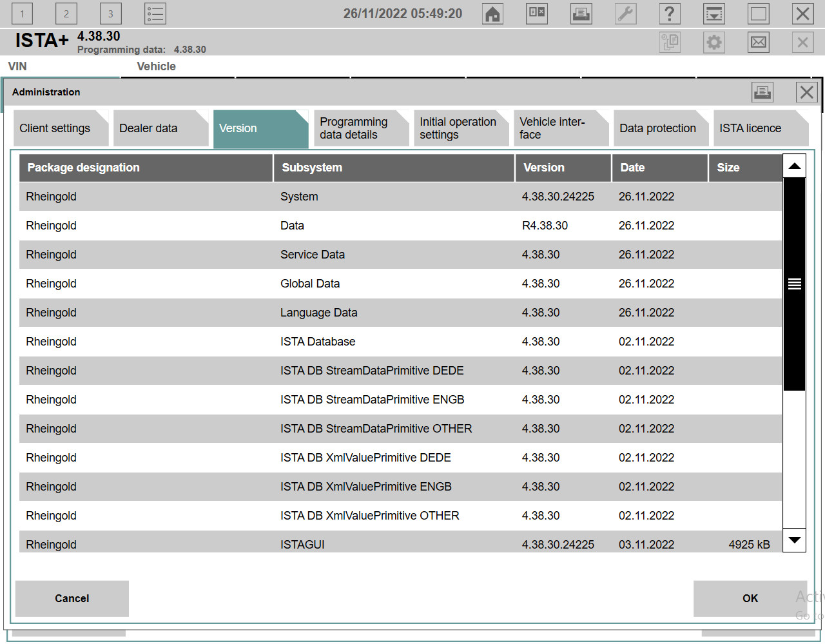Select ISTA DB XmlValuePrimitive ENGB row

pyautogui.click(x=400, y=487)
